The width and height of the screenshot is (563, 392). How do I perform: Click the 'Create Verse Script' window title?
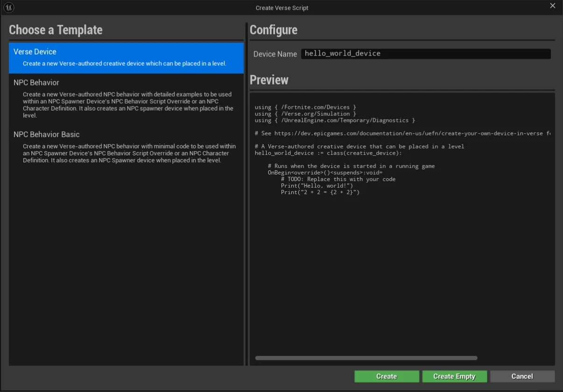[282, 8]
